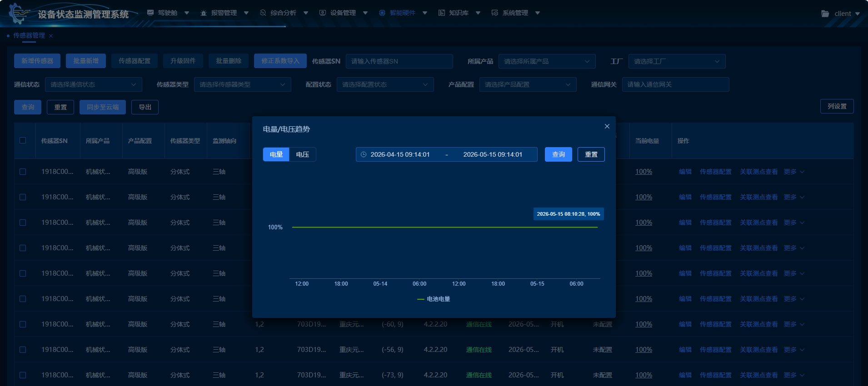Click 查询 inside the trend dialog
This screenshot has width=868, height=386.
click(x=559, y=154)
